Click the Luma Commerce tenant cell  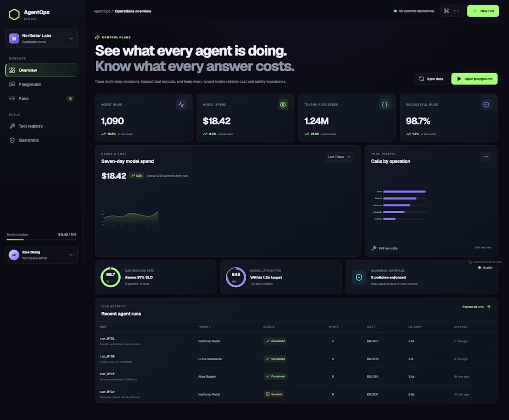210,359
